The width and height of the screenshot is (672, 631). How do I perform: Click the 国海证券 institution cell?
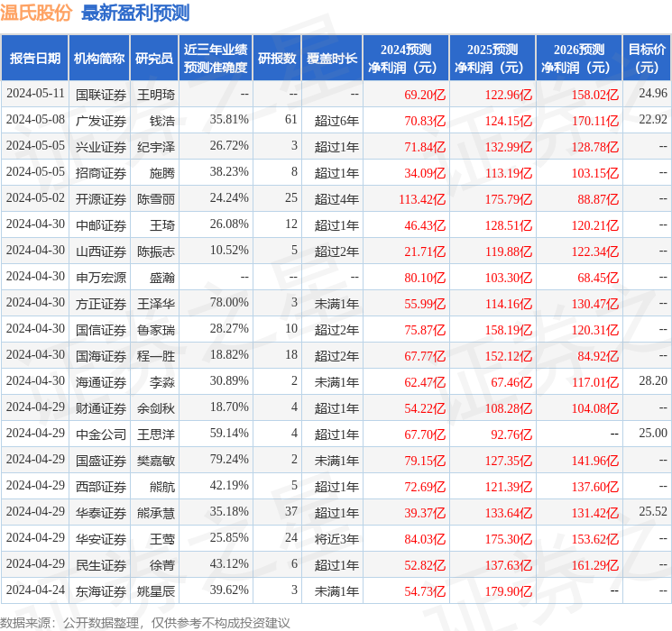pos(101,356)
